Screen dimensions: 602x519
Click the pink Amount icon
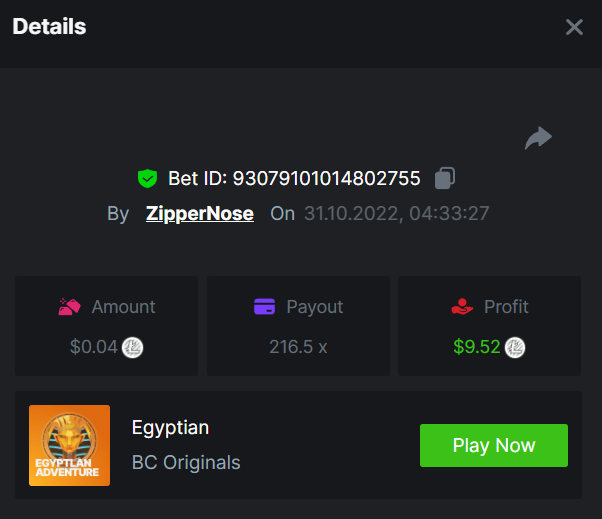(69, 307)
